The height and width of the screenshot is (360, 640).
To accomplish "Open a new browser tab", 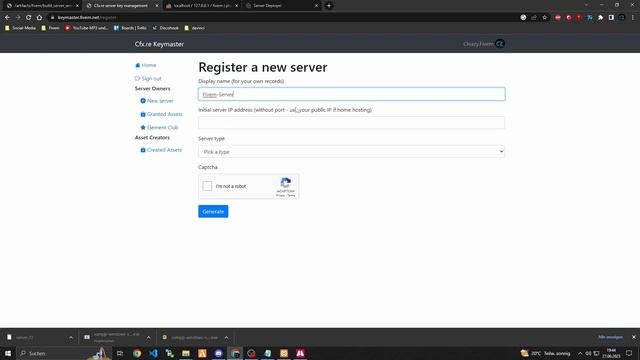I will [329, 6].
